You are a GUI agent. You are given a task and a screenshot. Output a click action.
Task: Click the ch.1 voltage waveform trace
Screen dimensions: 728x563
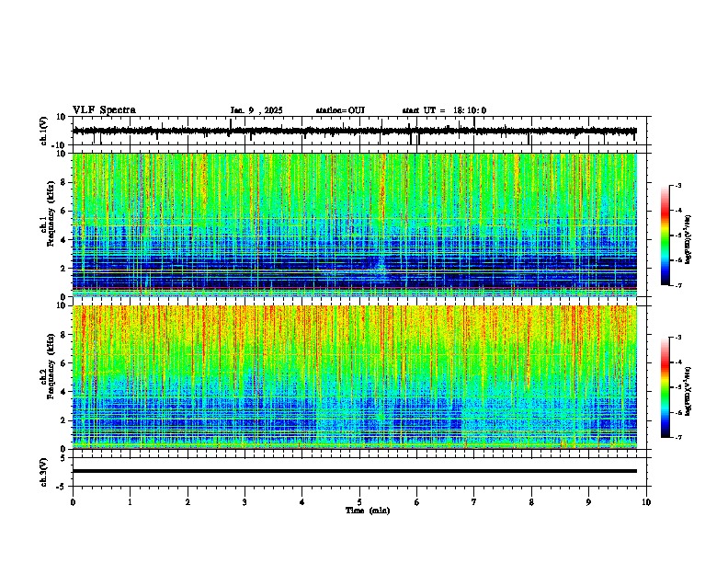pyautogui.click(x=354, y=131)
